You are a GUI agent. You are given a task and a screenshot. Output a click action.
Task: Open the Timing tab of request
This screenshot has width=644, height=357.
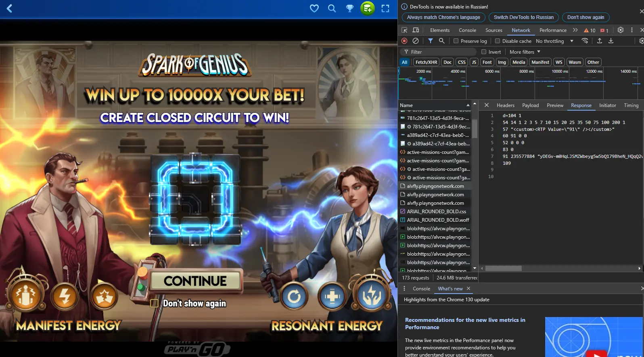pyautogui.click(x=631, y=105)
